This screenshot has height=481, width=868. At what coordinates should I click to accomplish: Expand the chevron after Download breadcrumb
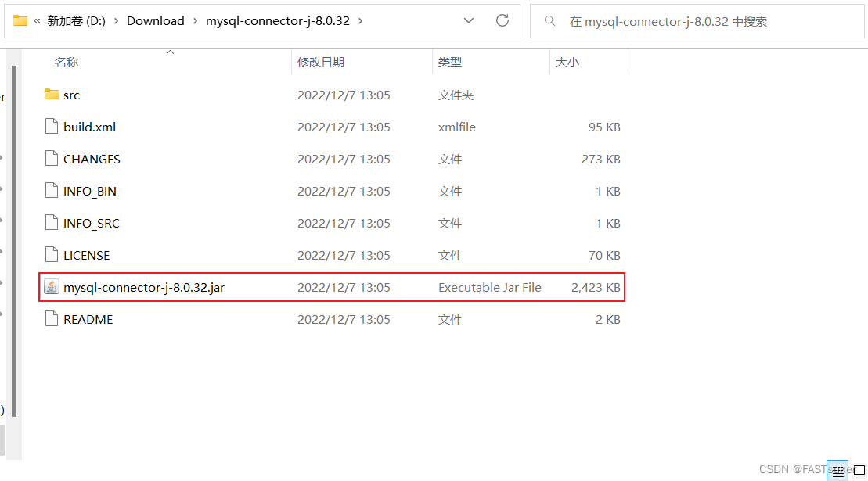196,21
